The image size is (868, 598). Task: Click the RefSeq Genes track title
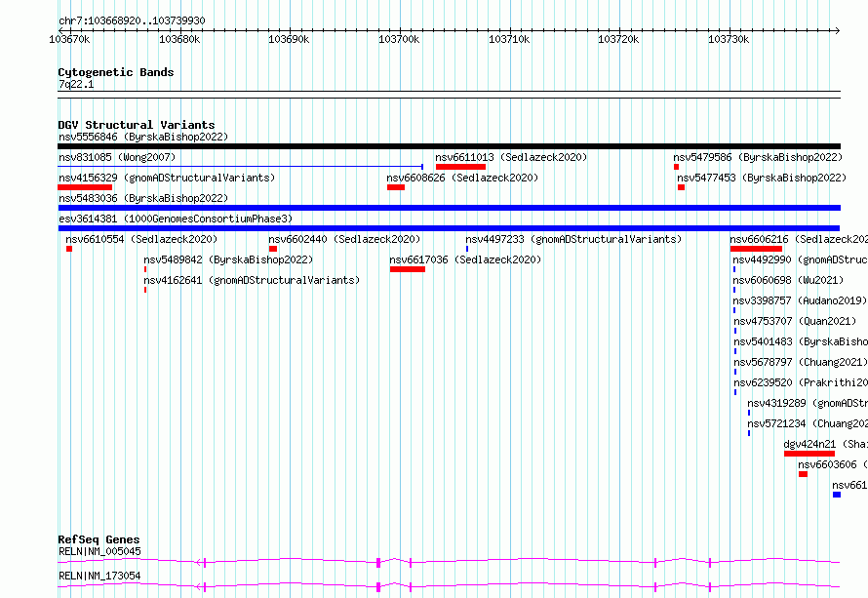tap(99, 539)
